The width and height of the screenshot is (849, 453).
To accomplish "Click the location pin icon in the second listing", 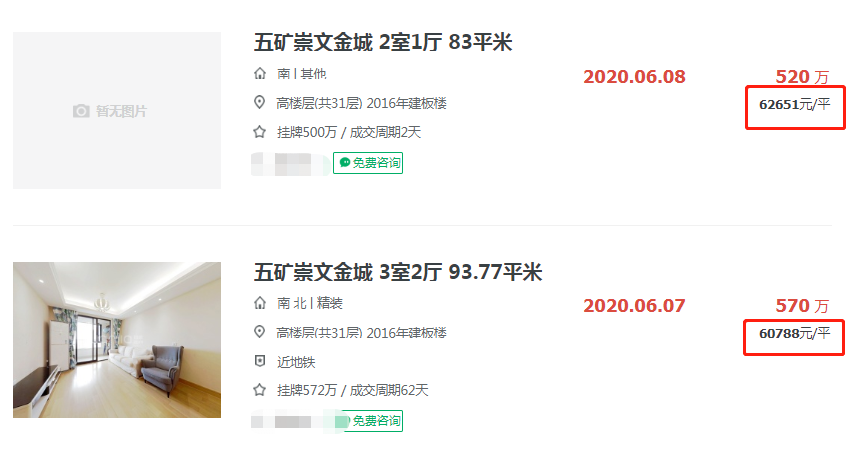I will point(260,332).
